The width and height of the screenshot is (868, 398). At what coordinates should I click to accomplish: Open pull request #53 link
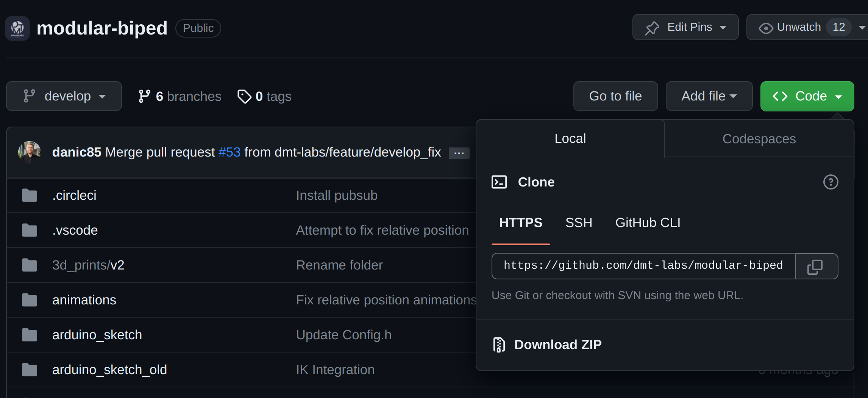coord(229,152)
